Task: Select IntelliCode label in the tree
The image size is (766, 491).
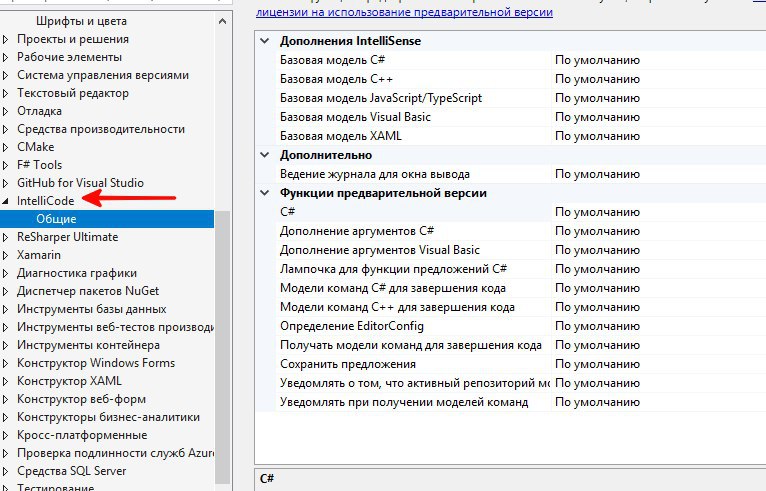Action: coord(45,201)
